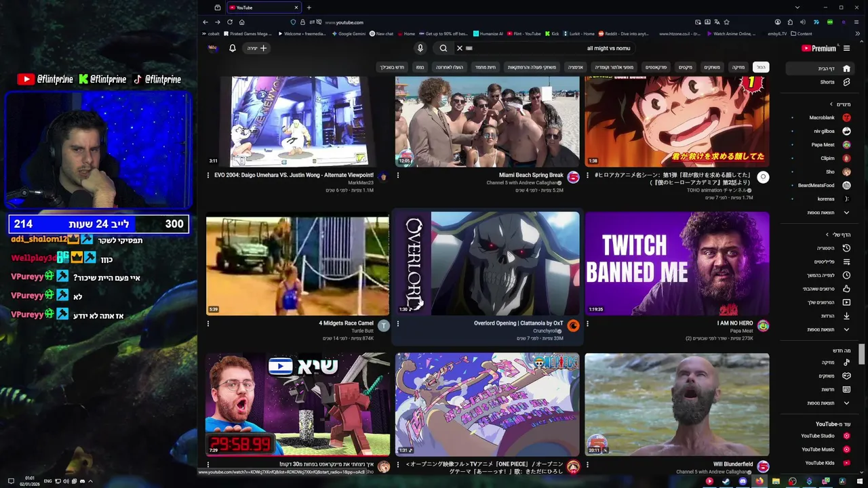868x488 pixels.
Task: Expand the subscriptions section header chevron
Action: coord(832,104)
